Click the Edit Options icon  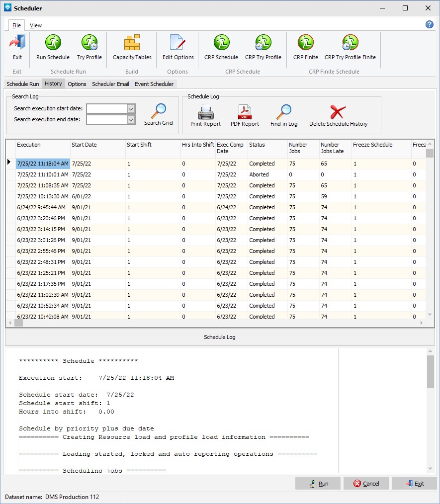[177, 44]
